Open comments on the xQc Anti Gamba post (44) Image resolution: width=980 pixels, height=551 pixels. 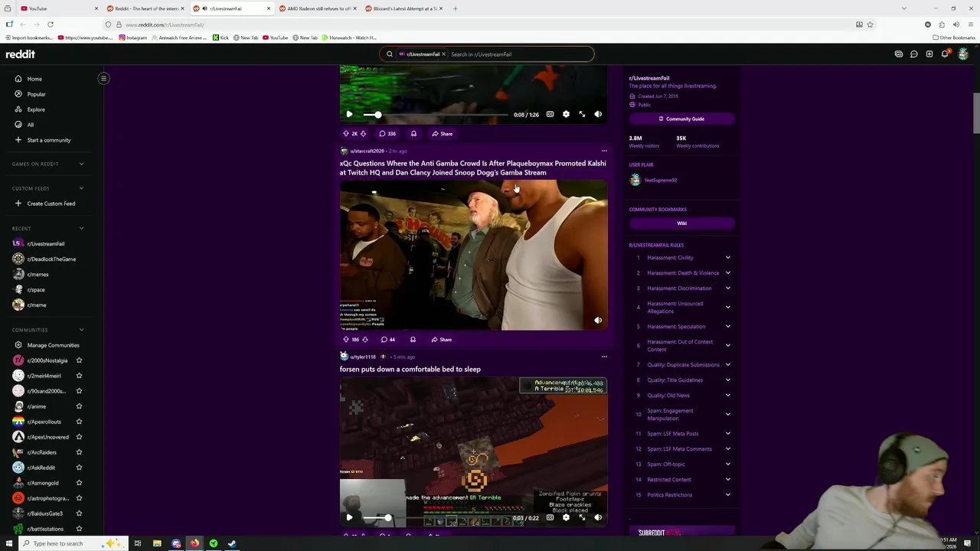pyautogui.click(x=387, y=339)
